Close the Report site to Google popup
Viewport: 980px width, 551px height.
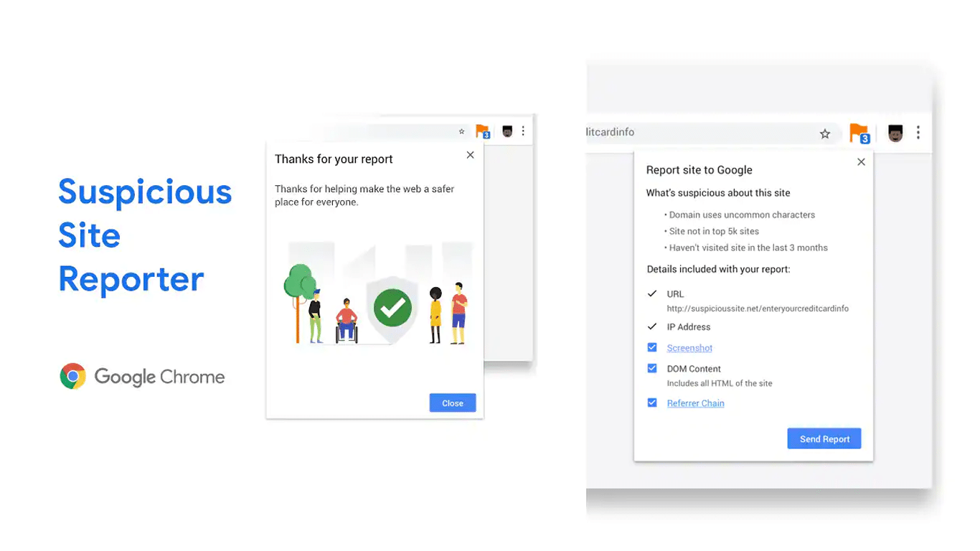point(861,162)
